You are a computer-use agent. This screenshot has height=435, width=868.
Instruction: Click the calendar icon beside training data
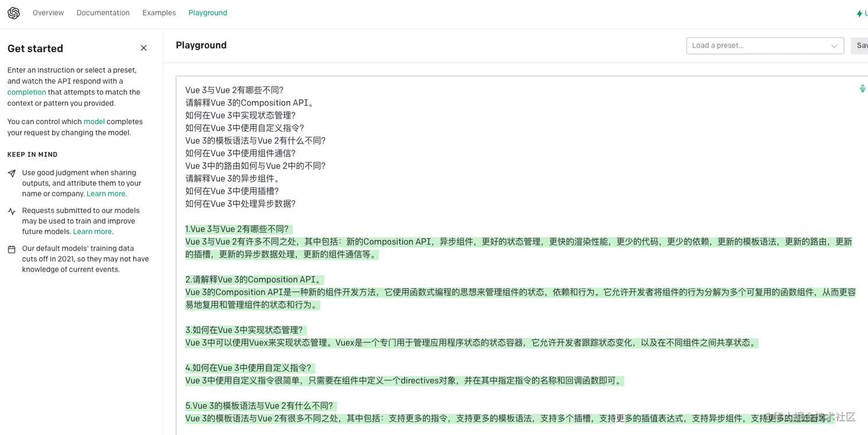click(11, 249)
